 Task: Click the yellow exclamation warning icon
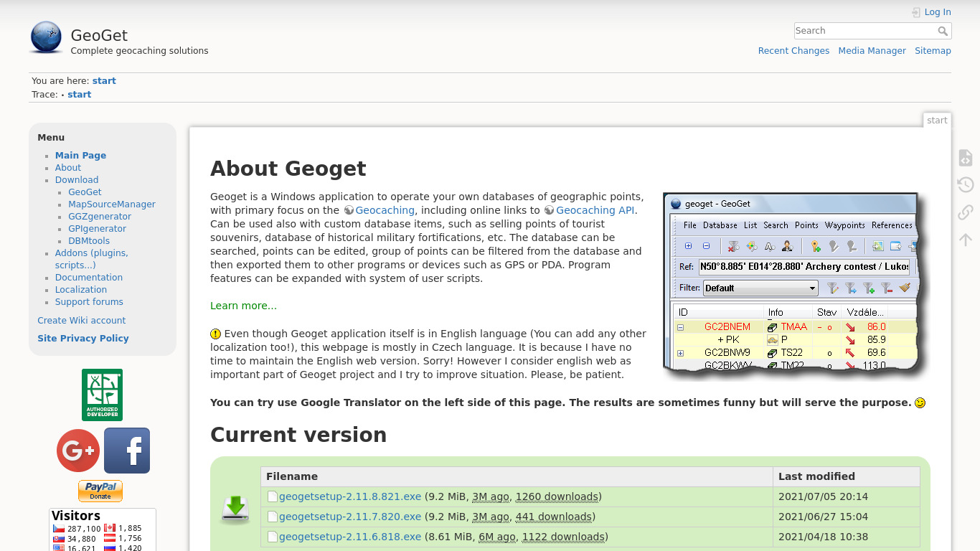[215, 334]
